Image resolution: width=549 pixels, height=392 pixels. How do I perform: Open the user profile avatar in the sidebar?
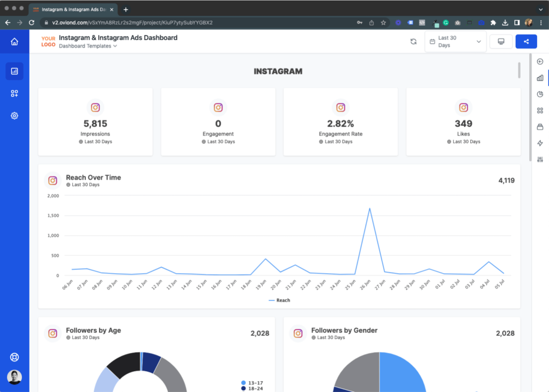coord(14,377)
